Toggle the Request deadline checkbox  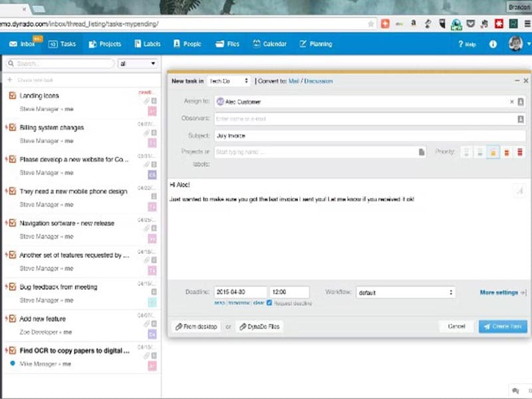(x=269, y=303)
